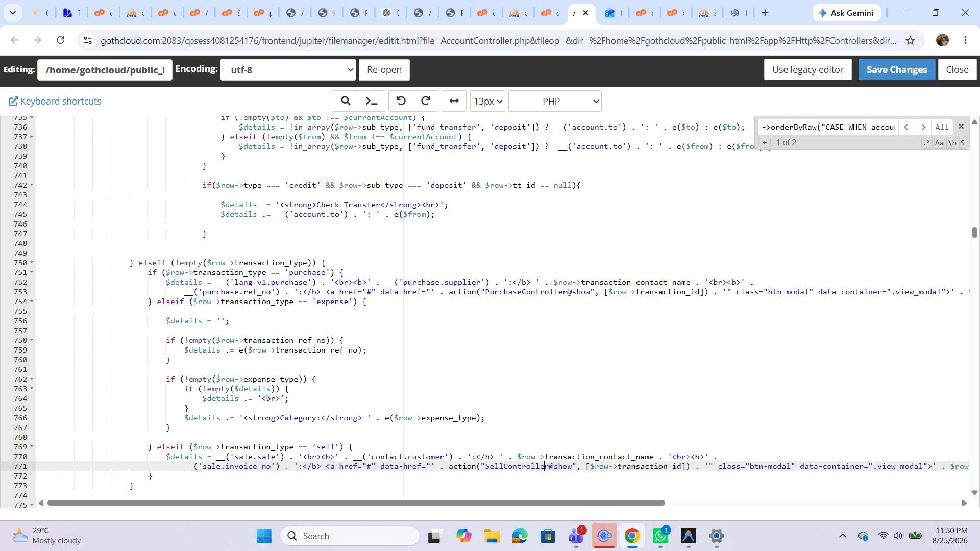
Task: Jump to next search match arrow
Action: pos(923,127)
